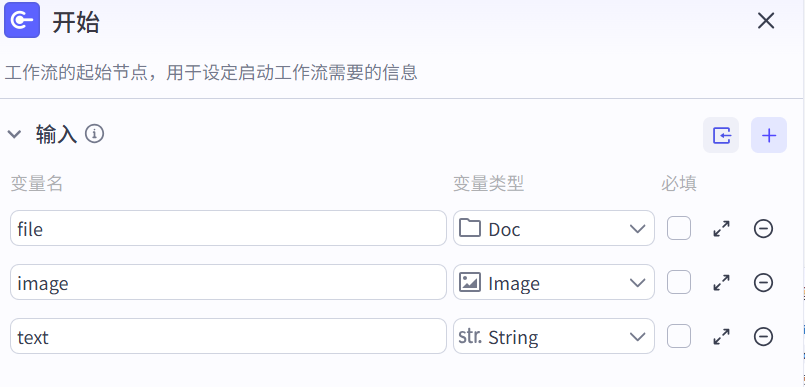
Task: Collapse the 输入 section
Action: [14, 134]
